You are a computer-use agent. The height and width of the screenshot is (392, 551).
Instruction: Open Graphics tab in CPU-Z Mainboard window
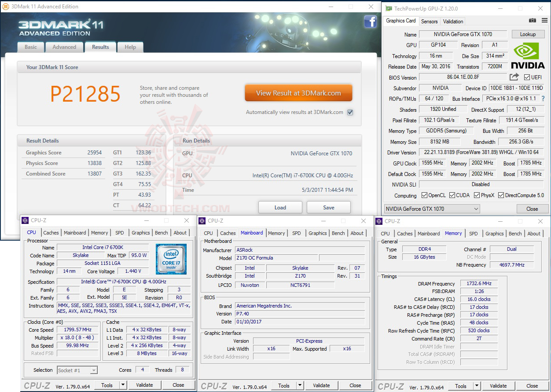[x=318, y=233]
